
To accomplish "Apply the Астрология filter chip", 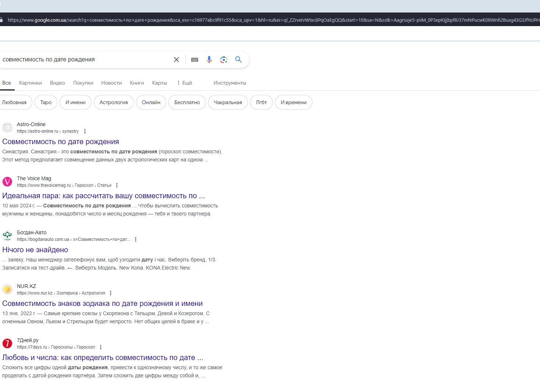I will 114,102.
